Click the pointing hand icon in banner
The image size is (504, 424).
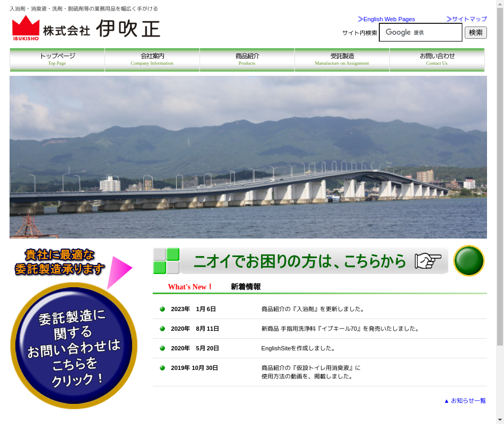pos(428,261)
